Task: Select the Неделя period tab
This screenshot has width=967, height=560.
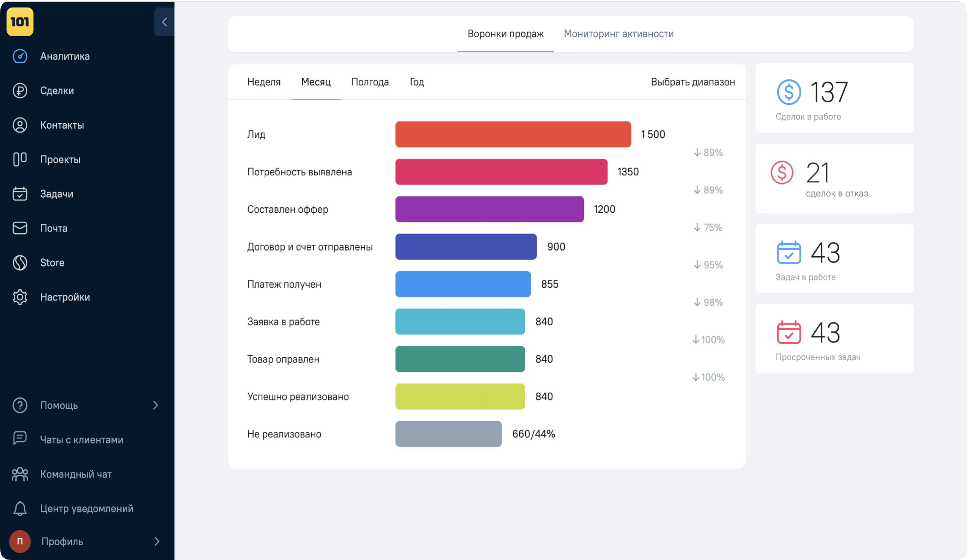Action: click(264, 82)
